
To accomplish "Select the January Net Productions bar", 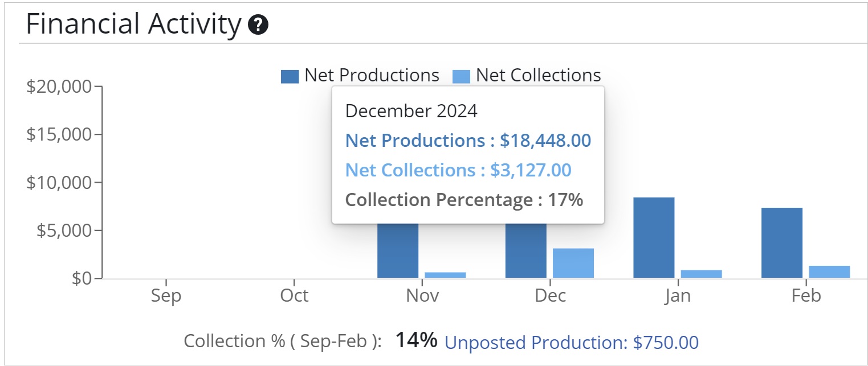I will click(654, 237).
